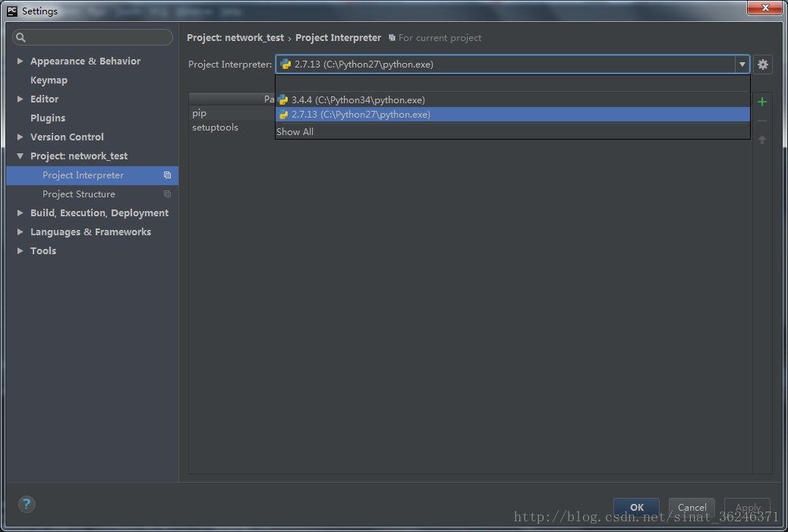This screenshot has height=532, width=788.
Task: Click the Package column header
Action: [232, 99]
